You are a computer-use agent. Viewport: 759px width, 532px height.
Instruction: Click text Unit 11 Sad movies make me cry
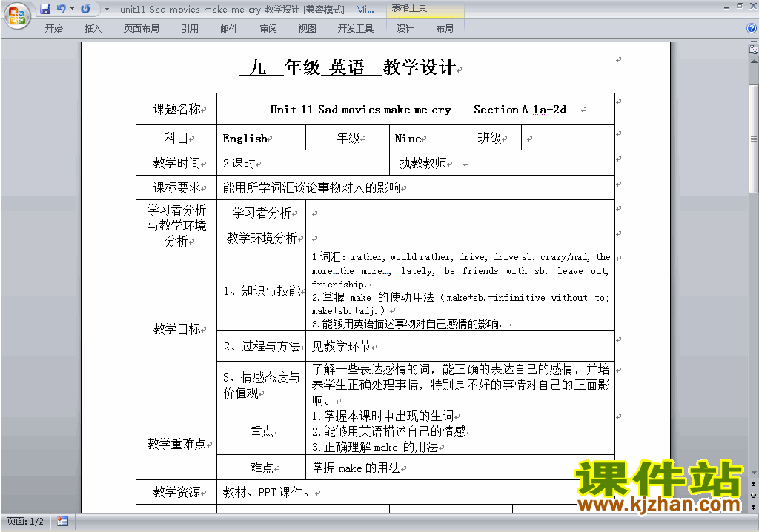[361, 110]
